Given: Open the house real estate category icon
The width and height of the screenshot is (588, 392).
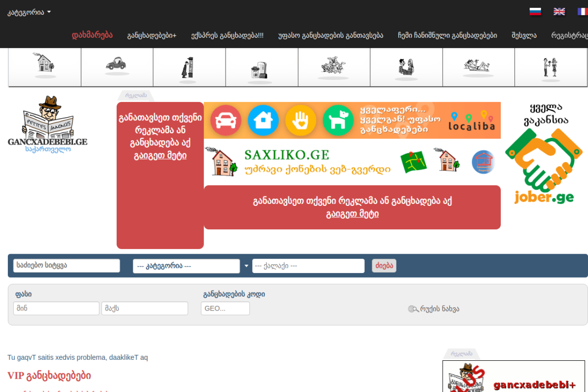Looking at the screenshot, I should pos(45,64).
